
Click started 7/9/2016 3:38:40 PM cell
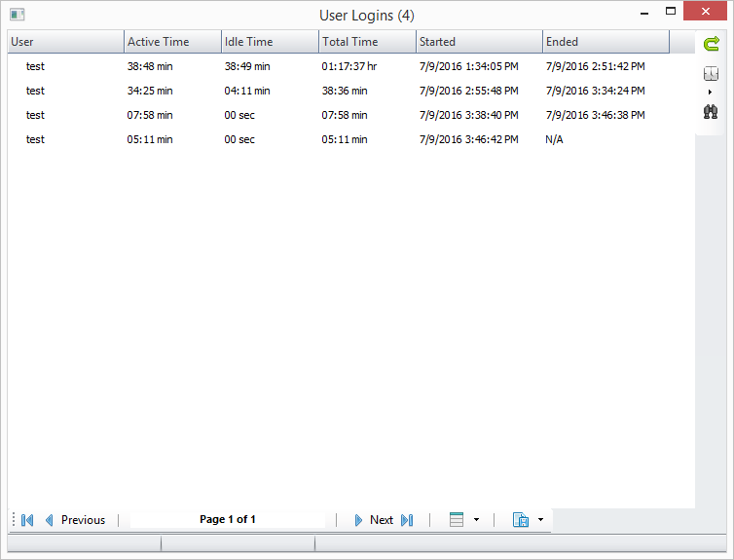(x=468, y=115)
